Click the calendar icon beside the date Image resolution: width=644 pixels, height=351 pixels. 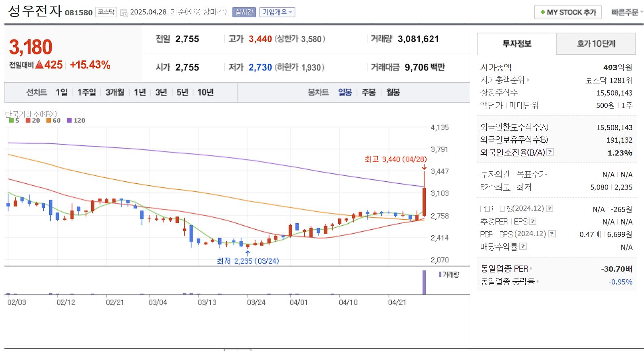point(124,13)
